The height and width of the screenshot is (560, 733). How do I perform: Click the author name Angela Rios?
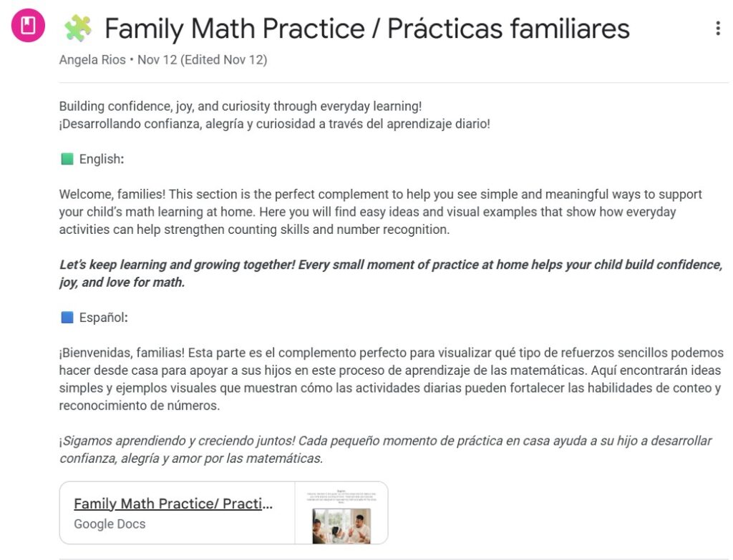tap(92, 60)
